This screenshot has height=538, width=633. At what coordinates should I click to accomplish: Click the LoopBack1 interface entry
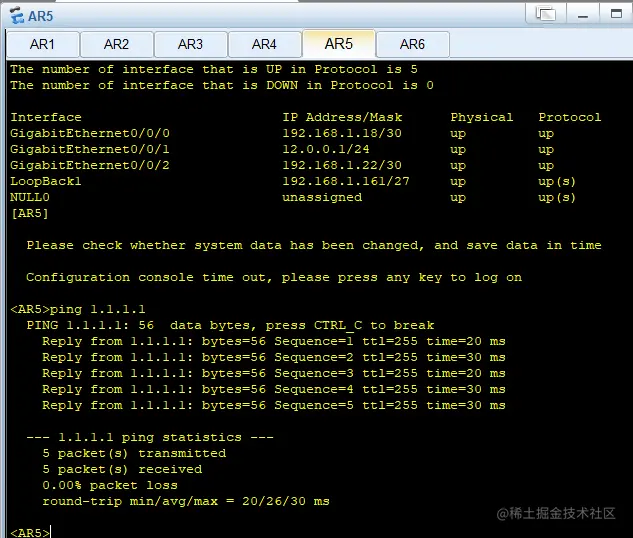click(46, 181)
